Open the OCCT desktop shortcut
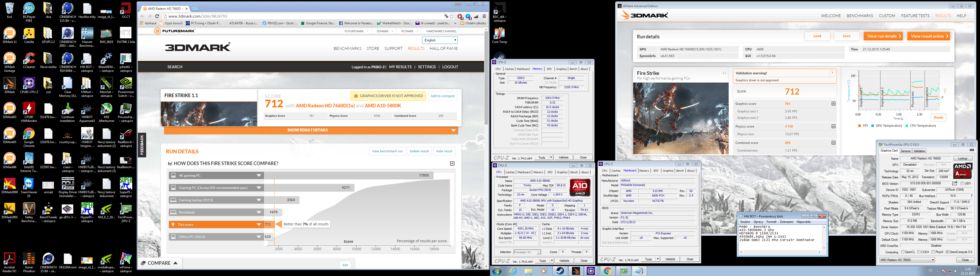The image size is (980, 276). (x=126, y=11)
